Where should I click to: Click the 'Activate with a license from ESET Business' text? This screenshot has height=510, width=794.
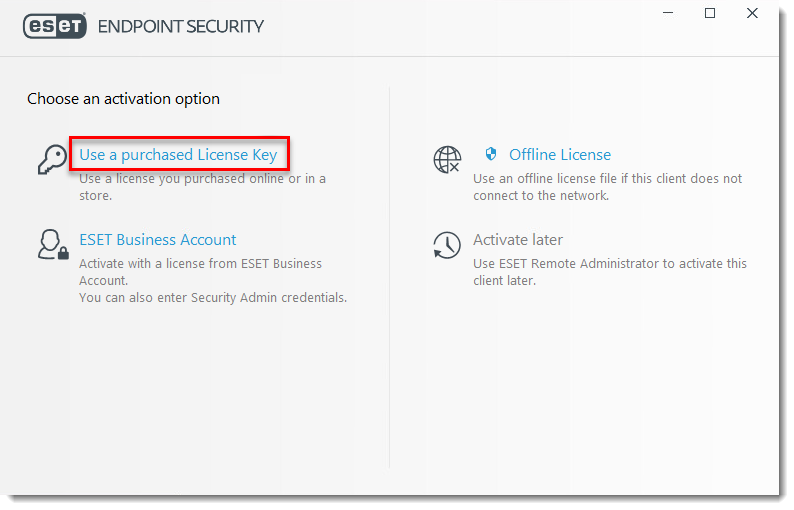click(201, 263)
